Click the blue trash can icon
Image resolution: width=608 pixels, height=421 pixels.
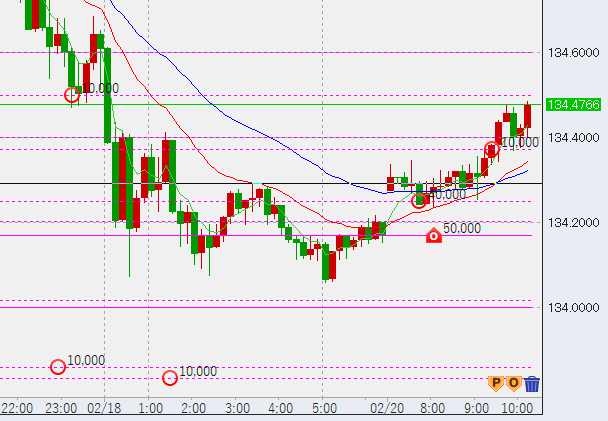[532, 383]
